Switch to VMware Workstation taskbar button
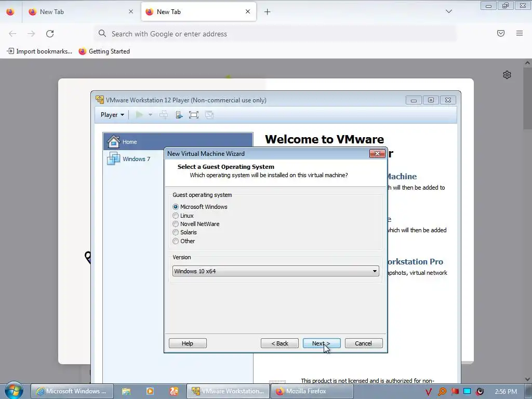This screenshot has height=399, width=532. [228, 391]
